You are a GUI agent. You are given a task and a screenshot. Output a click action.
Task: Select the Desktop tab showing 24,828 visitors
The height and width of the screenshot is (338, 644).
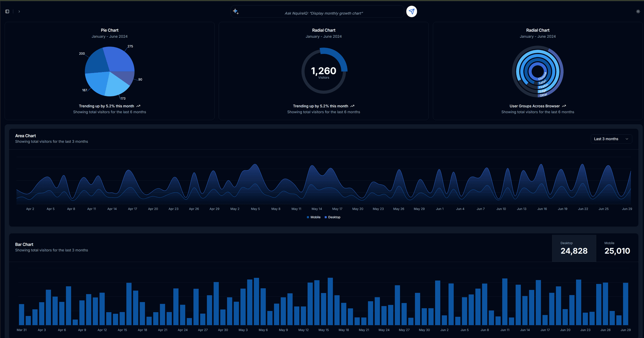[574, 248]
